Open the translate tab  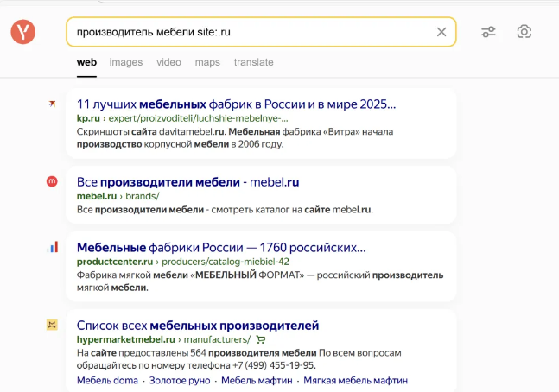[x=253, y=62]
